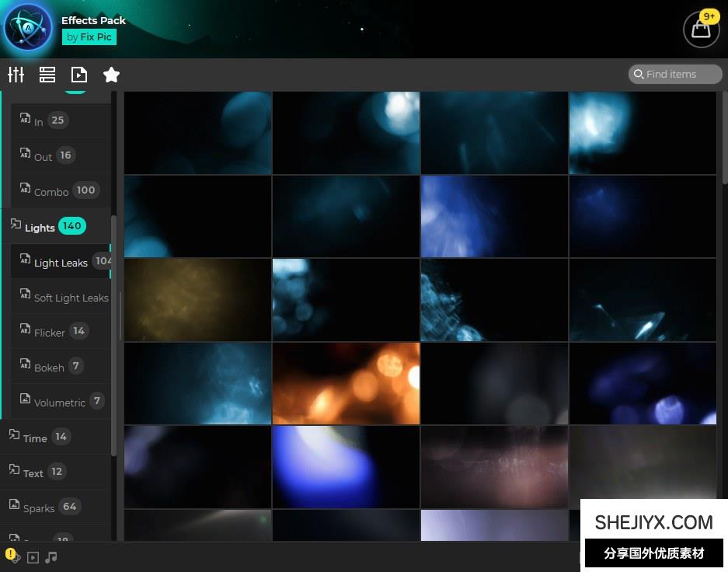This screenshot has width=728, height=572.
Task: Click the stacked rows list icon
Action: 47,75
